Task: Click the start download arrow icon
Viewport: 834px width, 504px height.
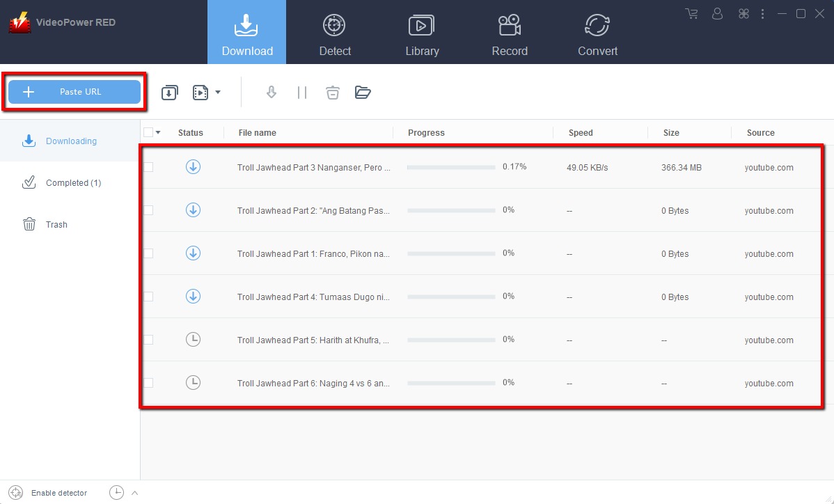Action: (x=272, y=93)
